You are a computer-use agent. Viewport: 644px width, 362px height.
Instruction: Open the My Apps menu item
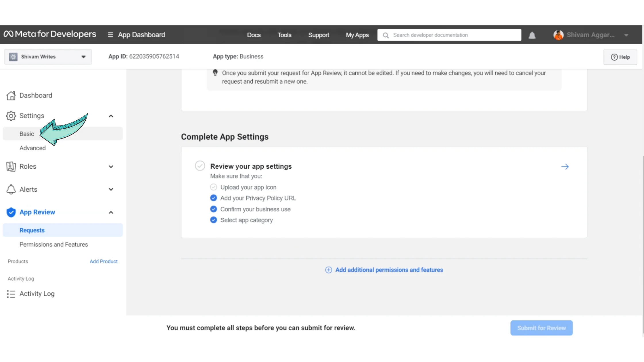click(357, 35)
